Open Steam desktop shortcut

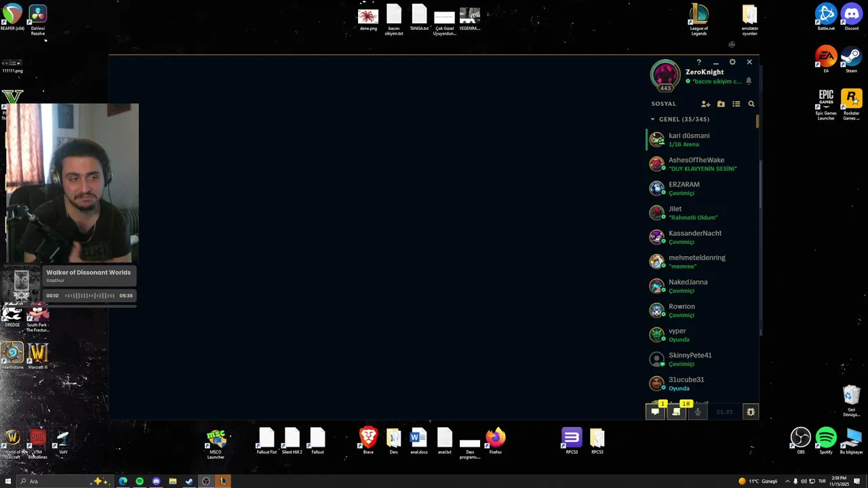852,60
